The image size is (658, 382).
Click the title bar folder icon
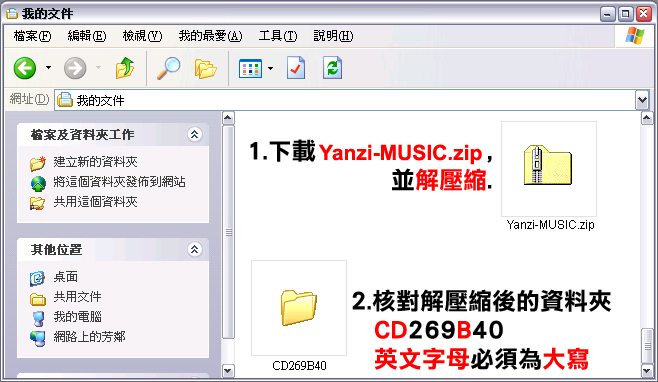click(x=12, y=13)
